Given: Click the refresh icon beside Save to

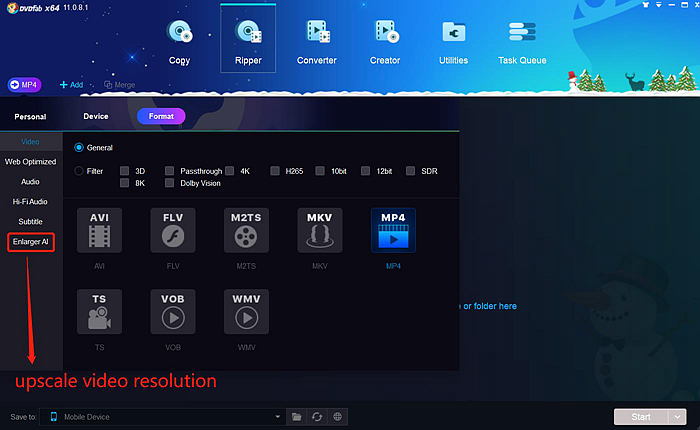Looking at the screenshot, I should coord(317,417).
